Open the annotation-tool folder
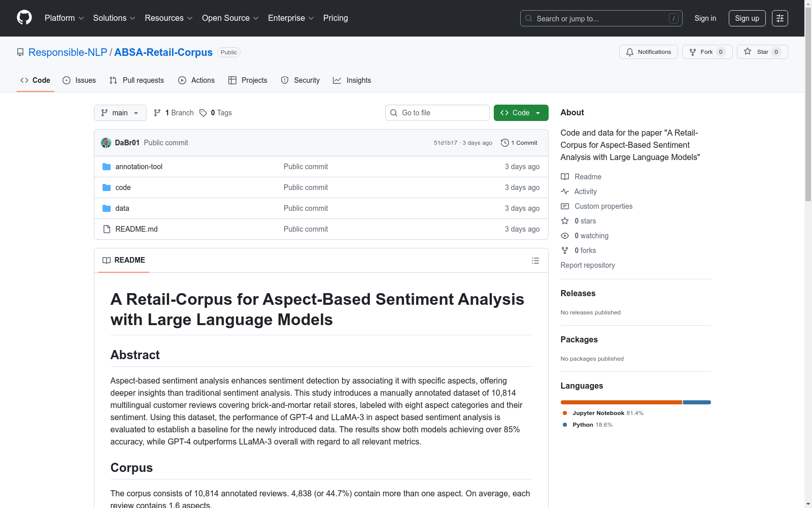 point(139,167)
